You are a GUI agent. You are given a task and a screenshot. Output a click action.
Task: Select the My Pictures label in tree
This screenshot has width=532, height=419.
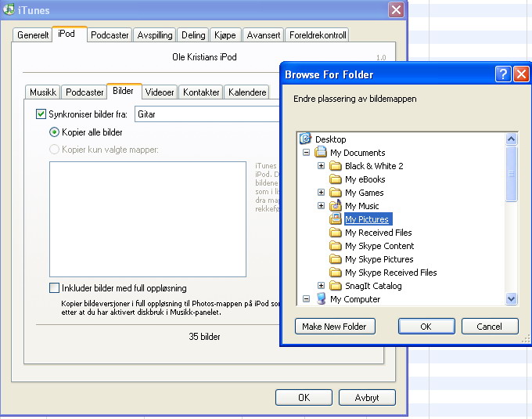point(367,219)
